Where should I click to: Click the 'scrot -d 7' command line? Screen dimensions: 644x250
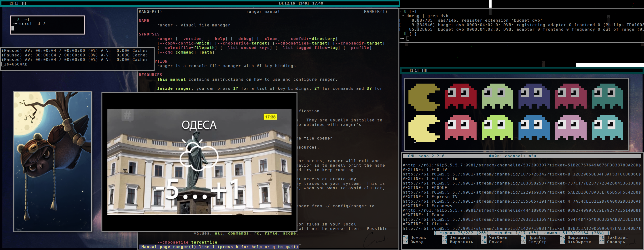pos(32,24)
